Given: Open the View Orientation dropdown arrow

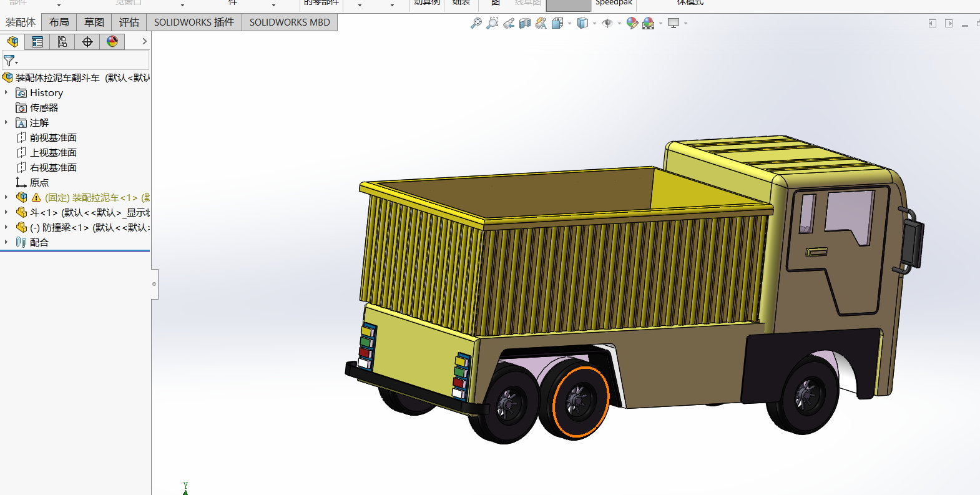Looking at the screenshot, I should click(x=569, y=24).
